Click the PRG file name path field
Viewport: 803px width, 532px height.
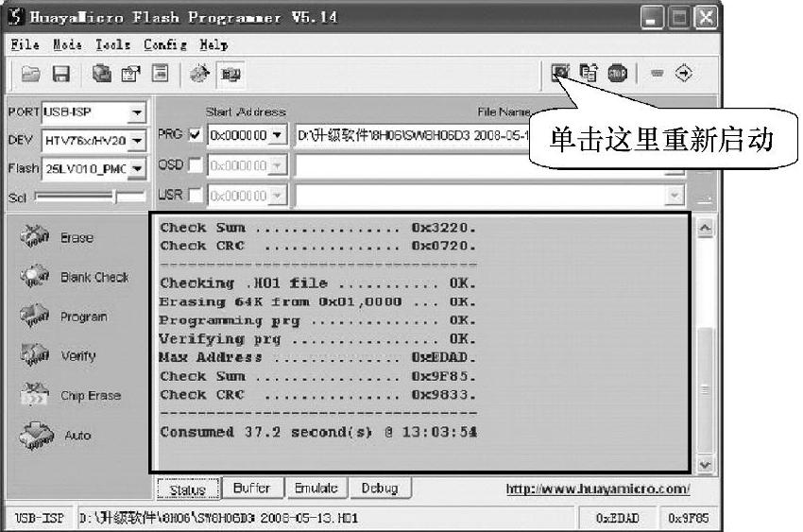coord(412,135)
